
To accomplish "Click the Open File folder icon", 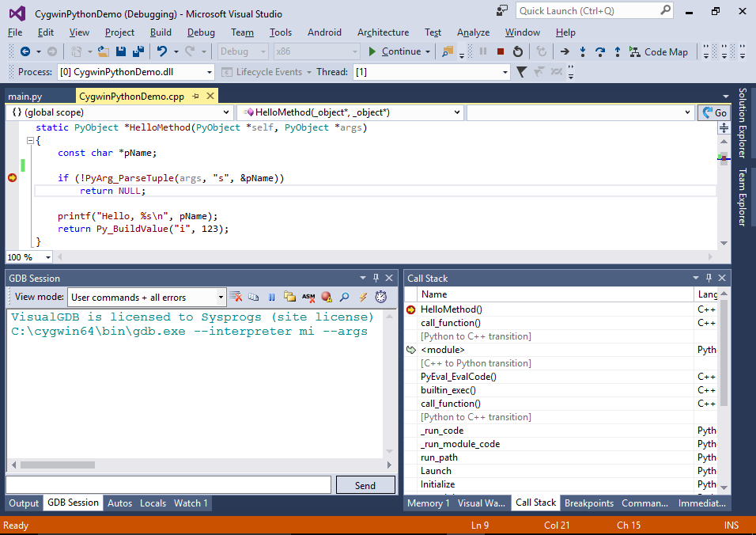I will click(103, 51).
